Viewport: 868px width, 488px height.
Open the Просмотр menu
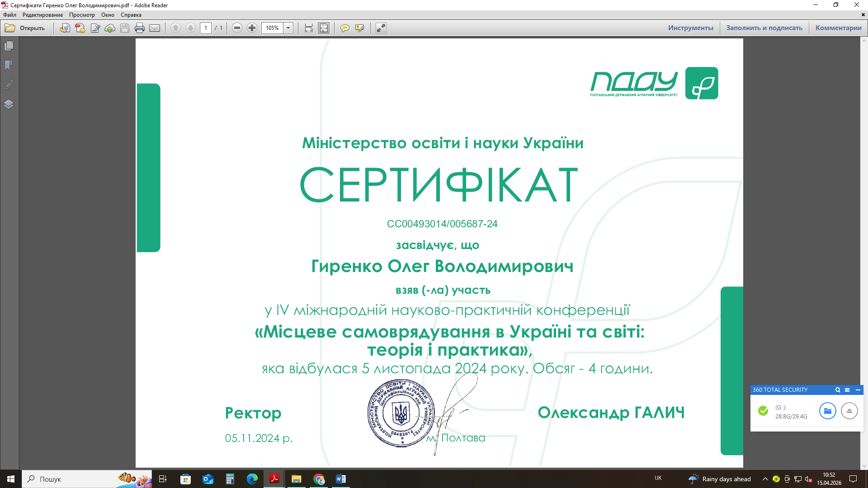pos(82,15)
